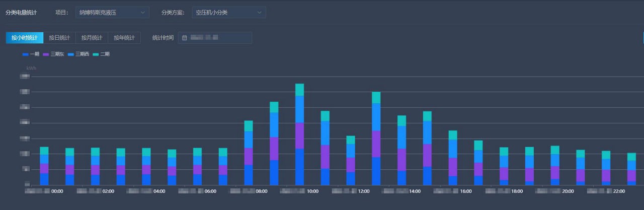Image resolution: width=644 pixels, height=210 pixels.
Task: Switch to the 按月统计 tab
Action: tap(92, 38)
